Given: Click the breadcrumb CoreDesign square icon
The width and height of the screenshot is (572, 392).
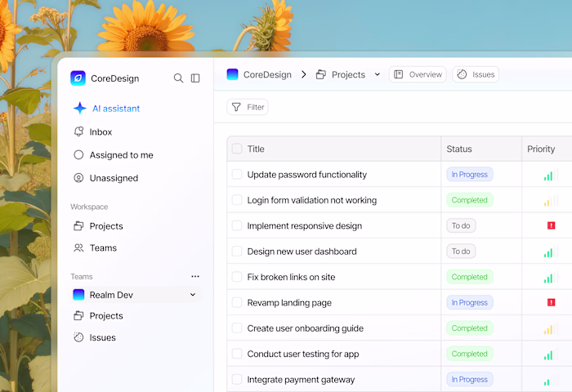Looking at the screenshot, I should 232,74.
